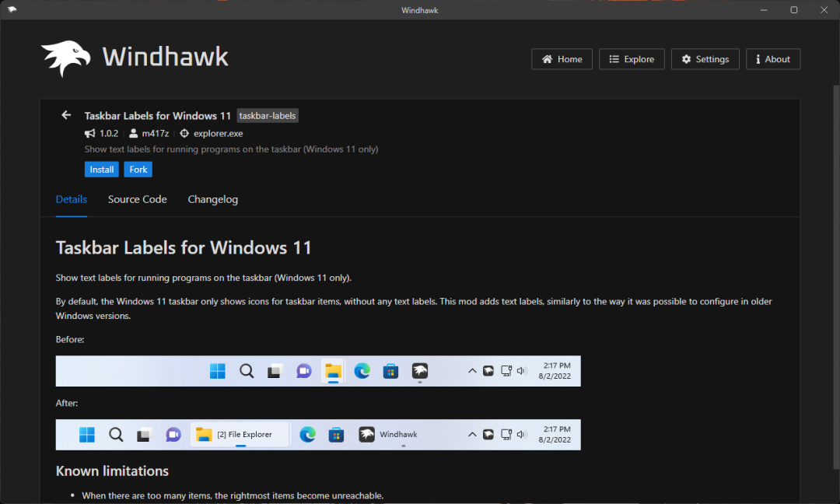The image size is (840, 504).
Task: Switch to the Source Code tab
Action: pyautogui.click(x=137, y=199)
